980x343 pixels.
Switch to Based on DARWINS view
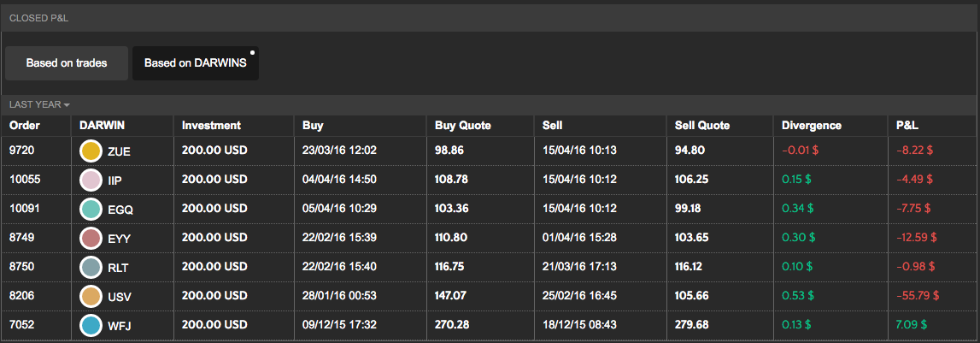195,63
